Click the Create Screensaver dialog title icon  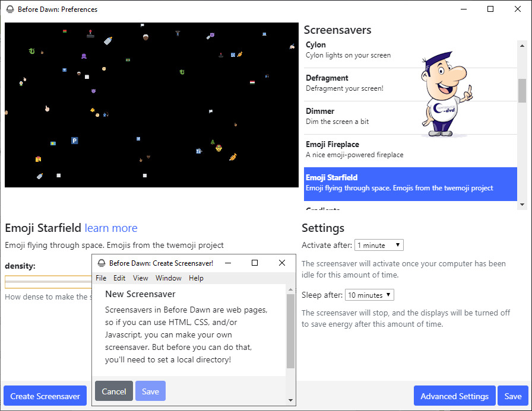click(102, 263)
